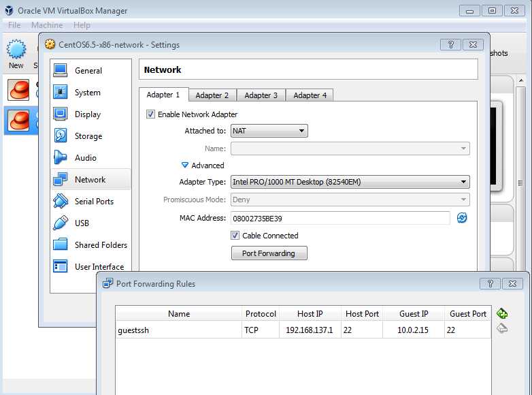Generate new MAC address with refresh icon

(x=462, y=218)
